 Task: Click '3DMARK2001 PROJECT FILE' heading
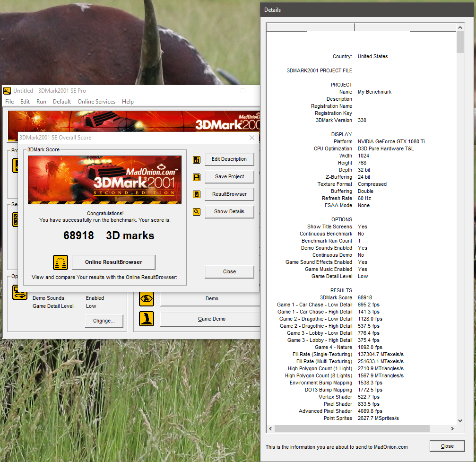click(320, 70)
